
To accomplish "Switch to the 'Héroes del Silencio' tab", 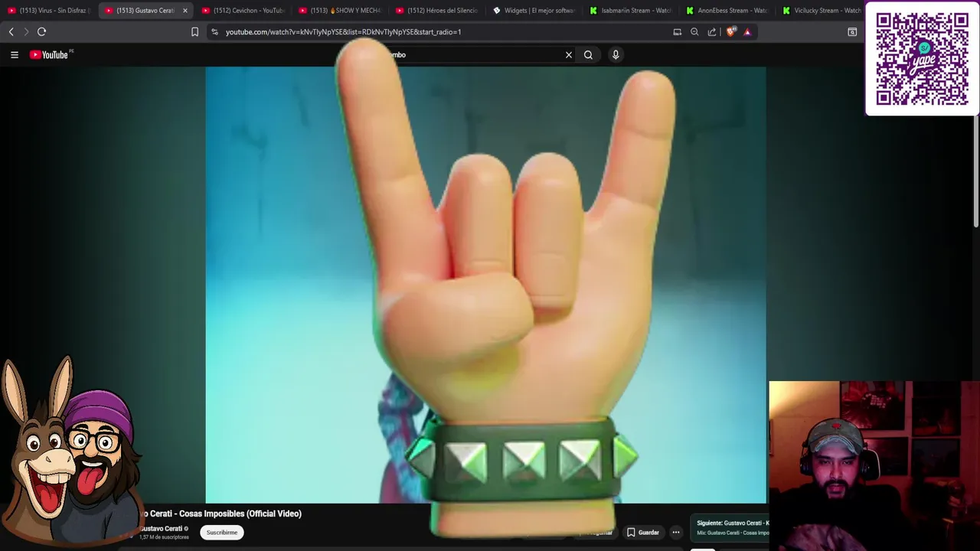I will pos(436,11).
